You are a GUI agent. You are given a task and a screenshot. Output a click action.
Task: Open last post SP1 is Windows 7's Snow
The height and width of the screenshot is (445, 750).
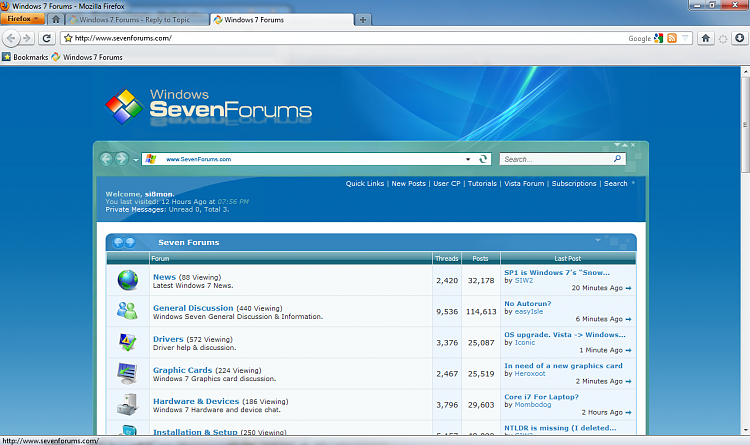tap(557, 273)
